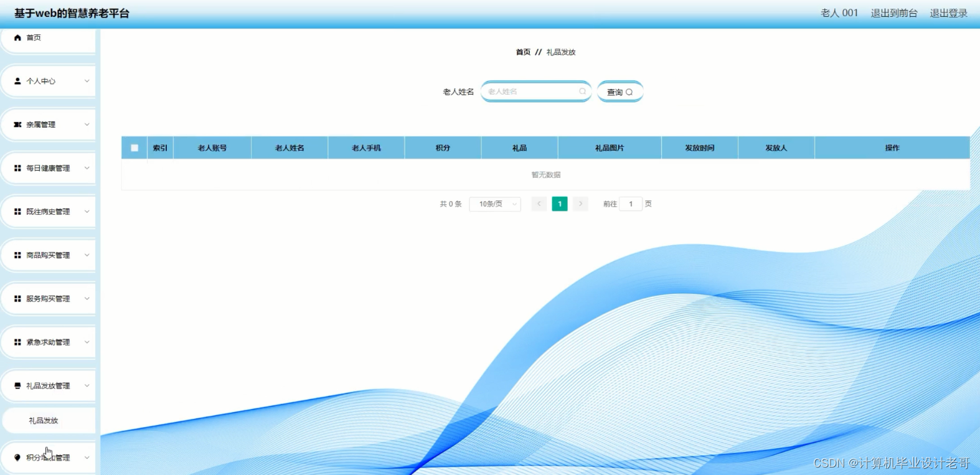Click 退出登录 in the header
The width and height of the screenshot is (980, 475).
[949, 13]
